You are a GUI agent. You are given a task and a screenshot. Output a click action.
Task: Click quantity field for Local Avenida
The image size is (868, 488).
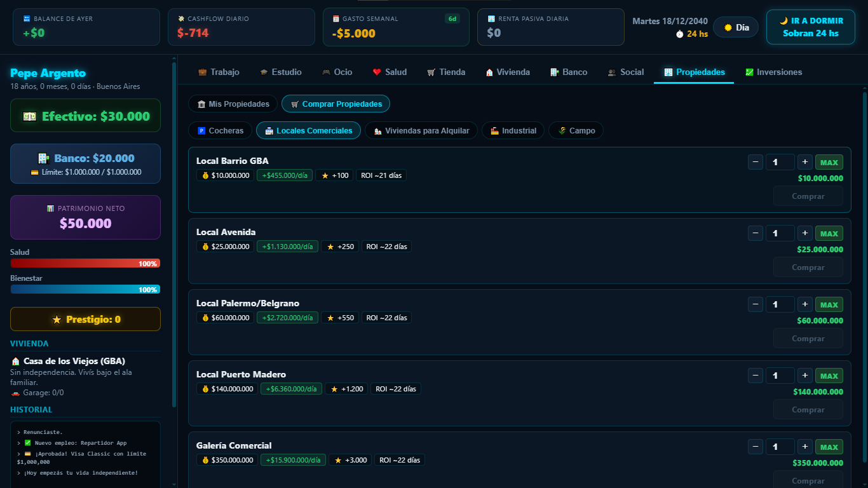pyautogui.click(x=780, y=233)
